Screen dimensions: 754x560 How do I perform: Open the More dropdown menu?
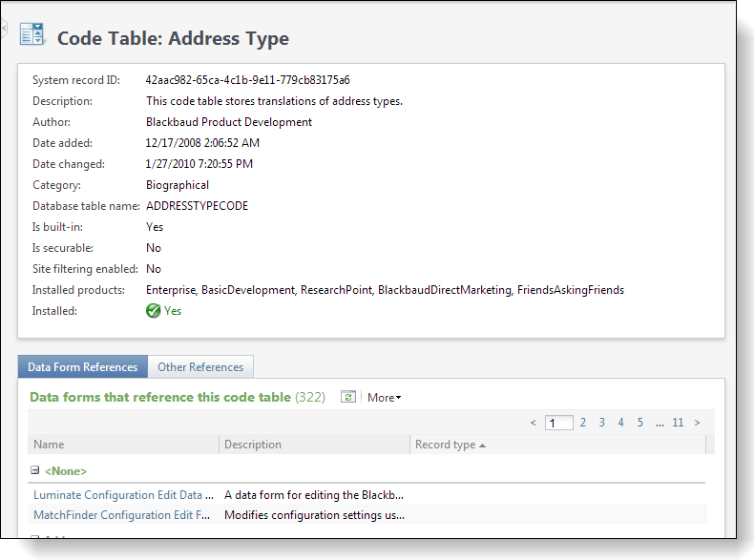tap(384, 398)
